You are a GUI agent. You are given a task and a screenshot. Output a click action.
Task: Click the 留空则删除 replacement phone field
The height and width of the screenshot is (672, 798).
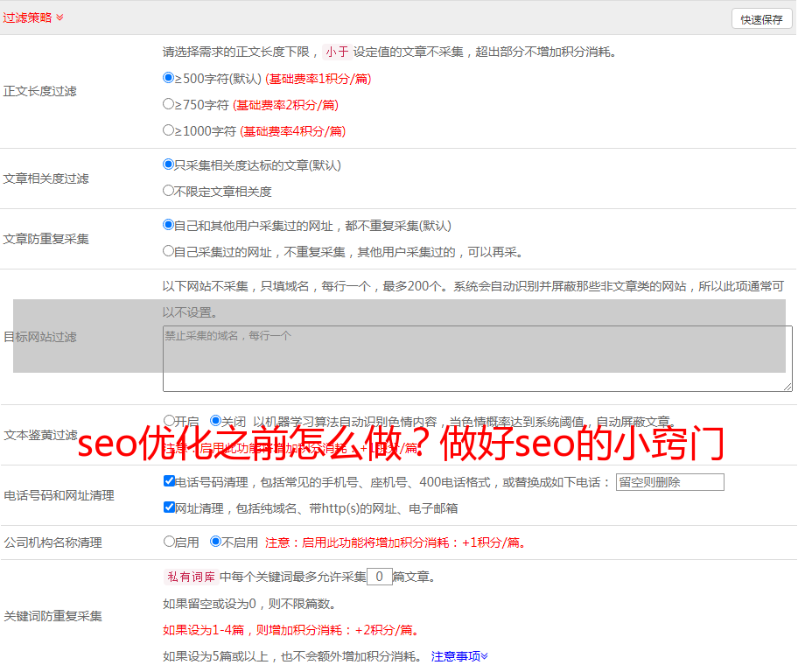coord(669,482)
